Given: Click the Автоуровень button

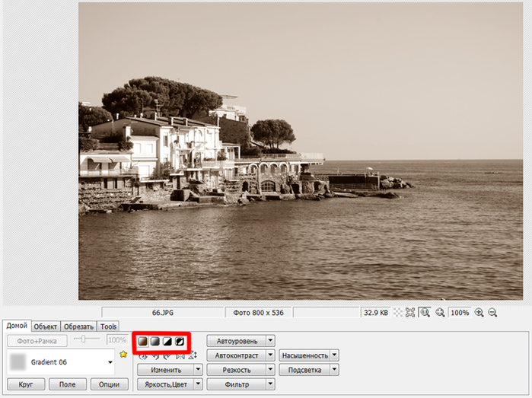Looking at the screenshot, I should point(237,341).
